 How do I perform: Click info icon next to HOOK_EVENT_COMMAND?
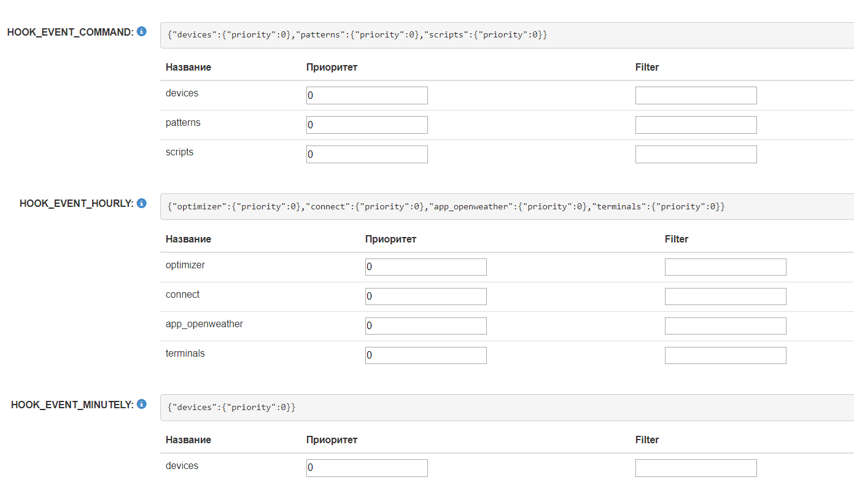142,31
